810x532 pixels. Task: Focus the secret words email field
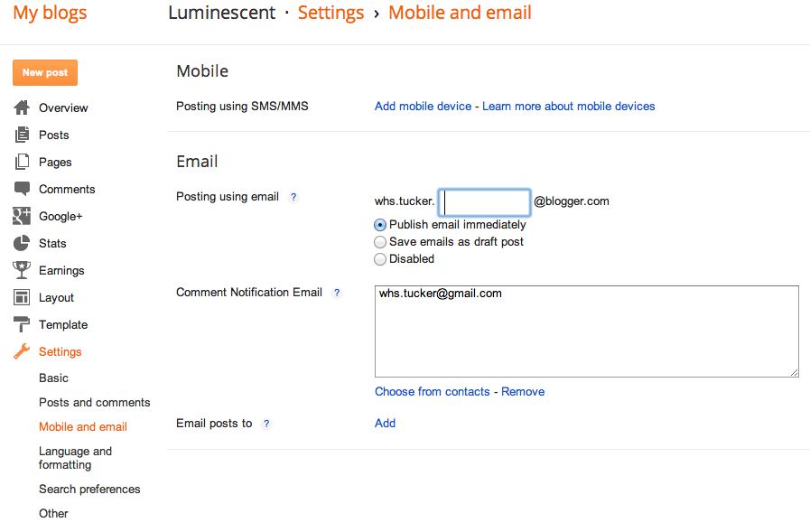click(x=484, y=202)
